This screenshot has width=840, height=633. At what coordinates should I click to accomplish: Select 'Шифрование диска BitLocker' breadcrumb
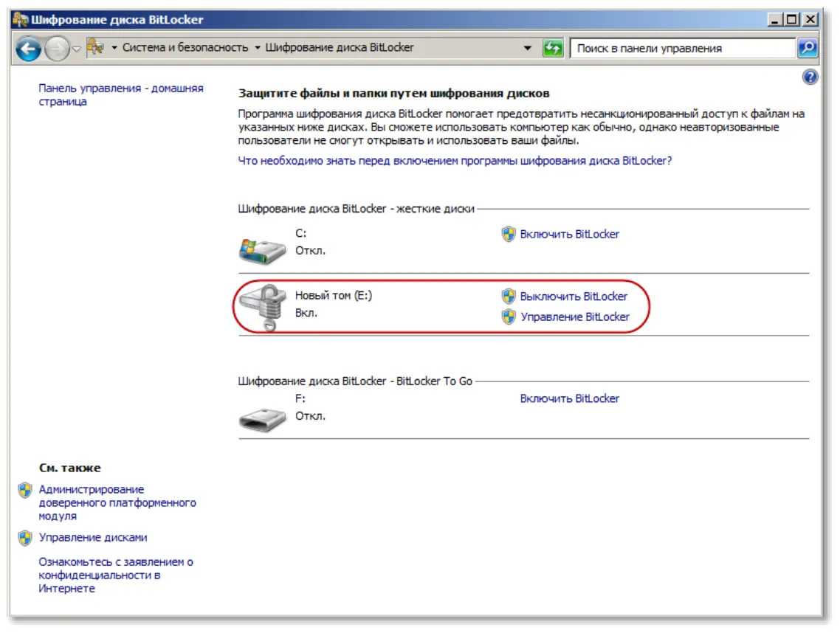pos(340,48)
